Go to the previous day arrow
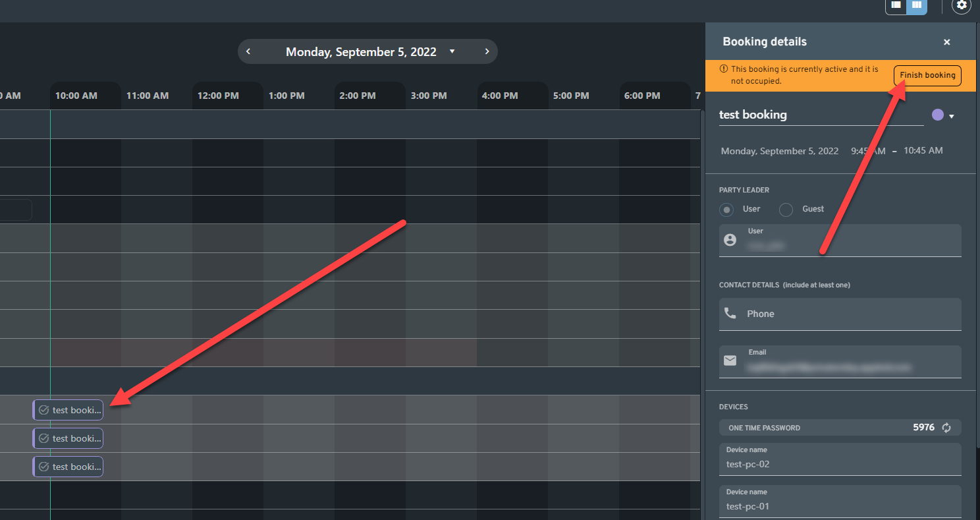980x520 pixels. pos(248,51)
